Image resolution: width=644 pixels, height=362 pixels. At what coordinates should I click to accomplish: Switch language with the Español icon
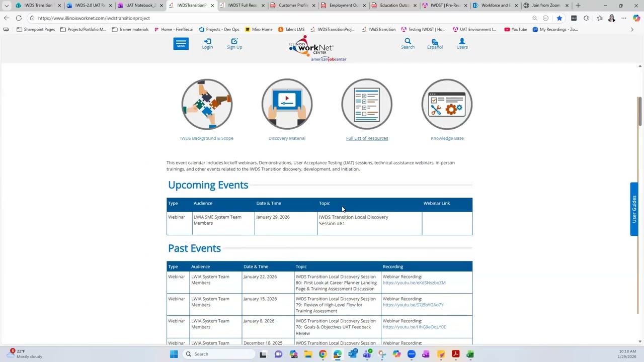[x=435, y=44]
